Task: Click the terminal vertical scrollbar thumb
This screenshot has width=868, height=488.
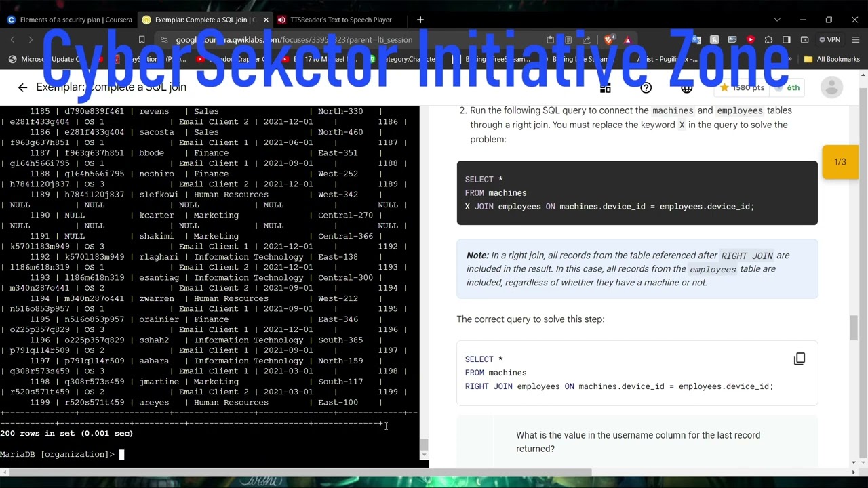Action: 425,445
